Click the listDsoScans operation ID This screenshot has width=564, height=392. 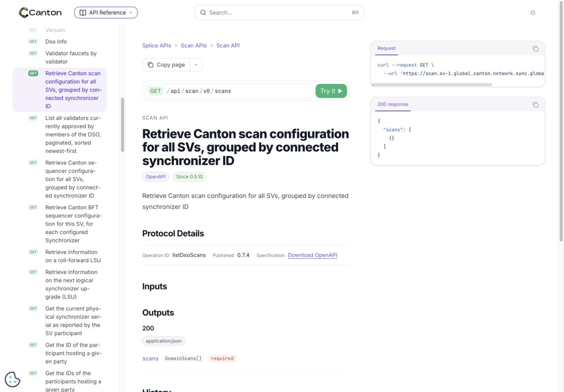(x=189, y=255)
